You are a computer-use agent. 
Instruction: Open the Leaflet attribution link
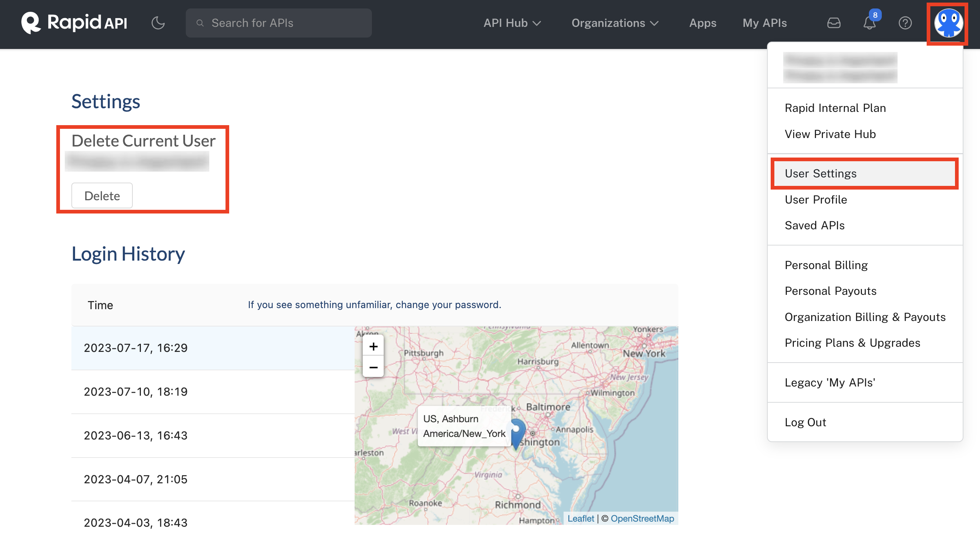coord(580,519)
